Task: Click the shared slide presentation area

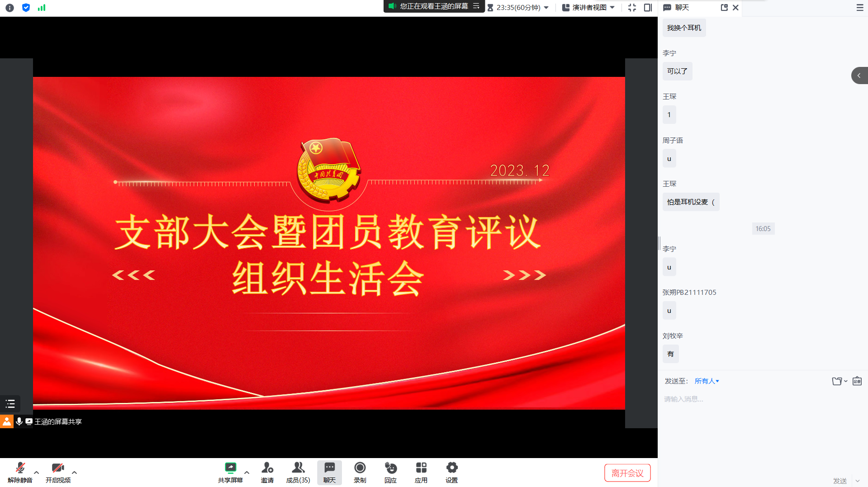Action: pyautogui.click(x=329, y=243)
